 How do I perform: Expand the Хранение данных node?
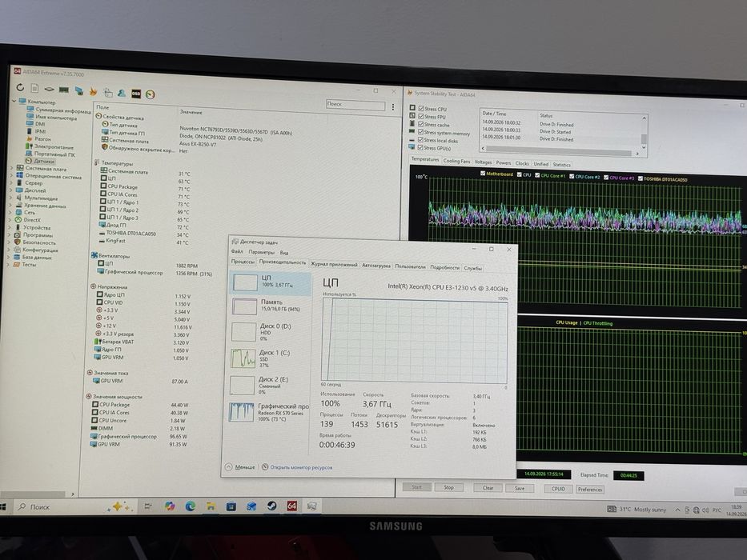coord(11,205)
